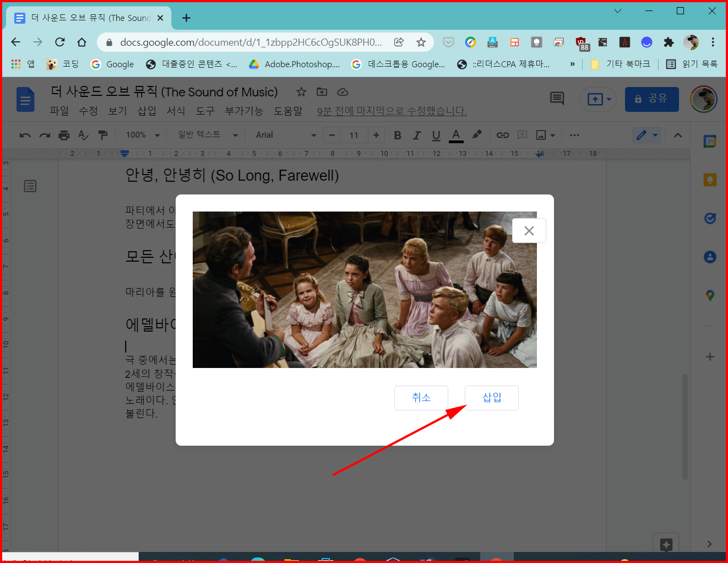
Task: Click the Explore button at bottom right
Action: pyautogui.click(x=666, y=544)
